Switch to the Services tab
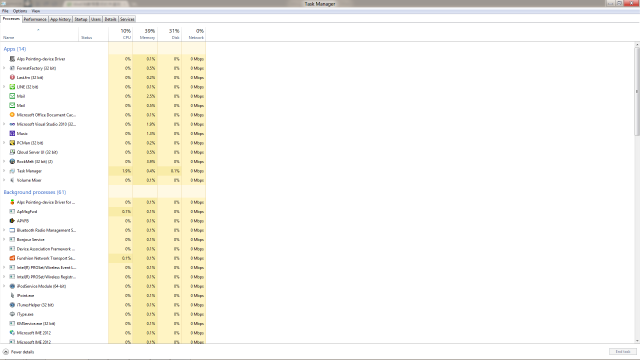640x360 pixels. (x=127, y=19)
